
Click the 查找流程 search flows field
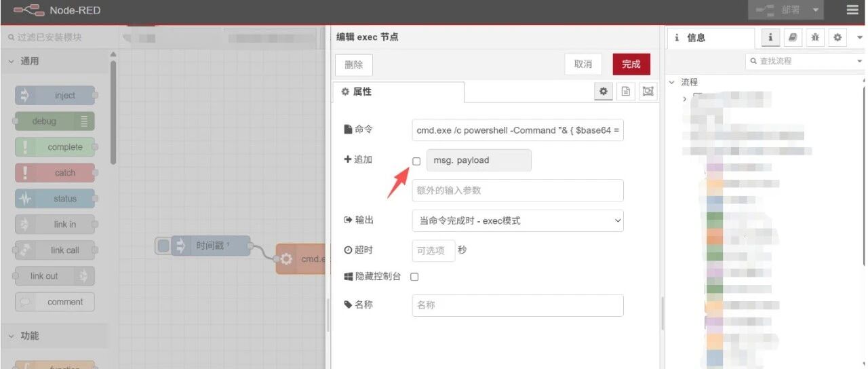[799, 61]
